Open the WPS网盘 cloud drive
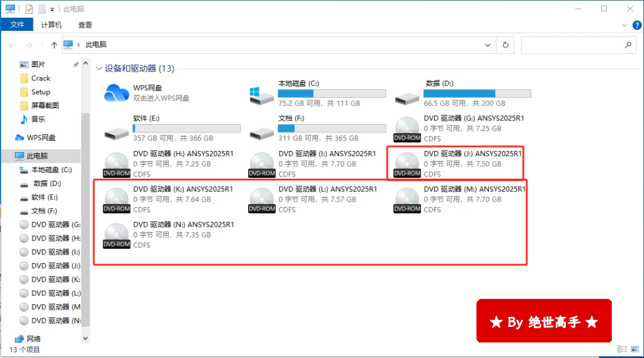 pos(117,92)
